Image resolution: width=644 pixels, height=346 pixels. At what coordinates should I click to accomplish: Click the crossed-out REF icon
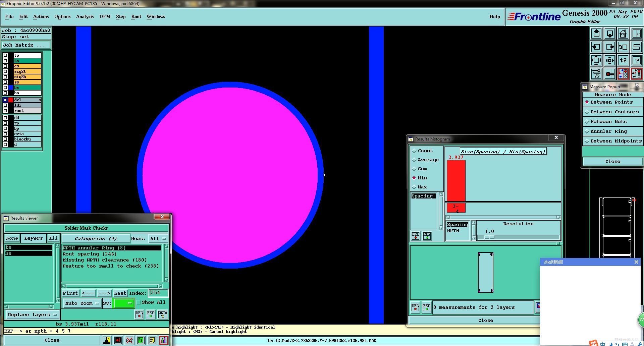click(x=129, y=340)
